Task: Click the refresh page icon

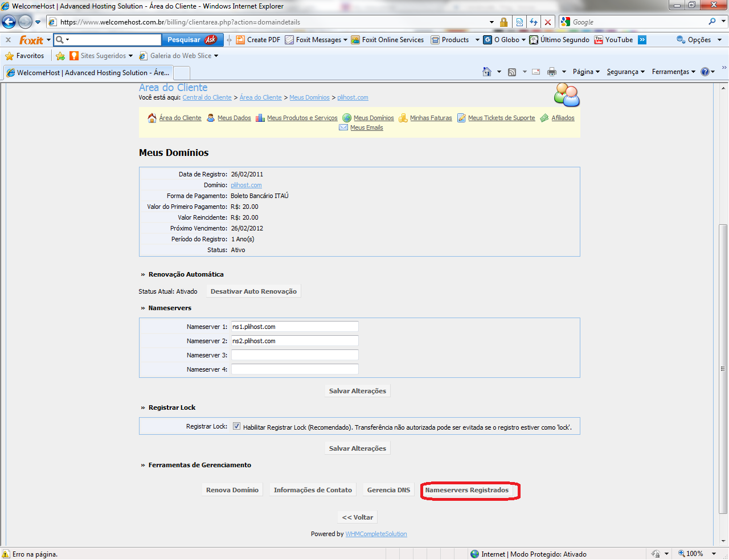Action: pyautogui.click(x=534, y=22)
